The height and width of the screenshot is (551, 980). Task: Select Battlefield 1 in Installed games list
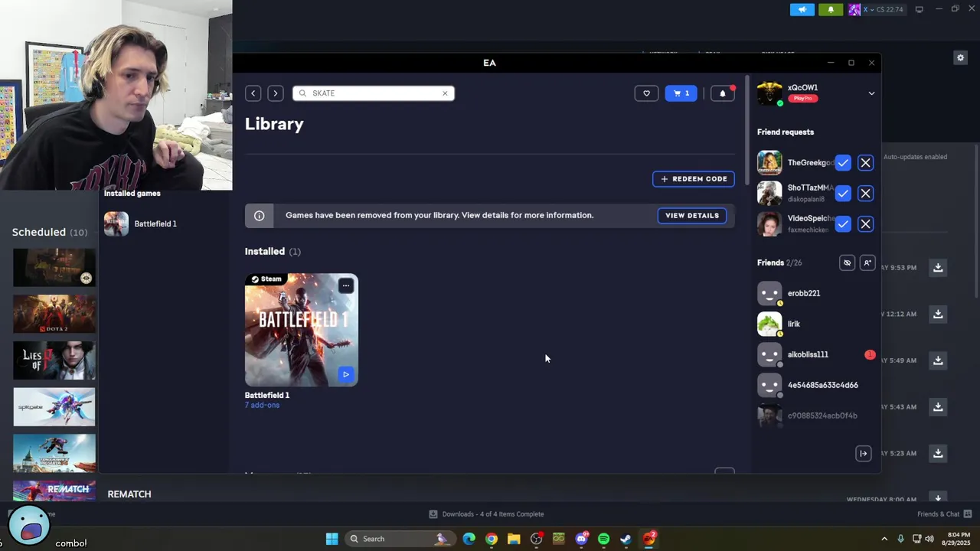click(x=163, y=223)
